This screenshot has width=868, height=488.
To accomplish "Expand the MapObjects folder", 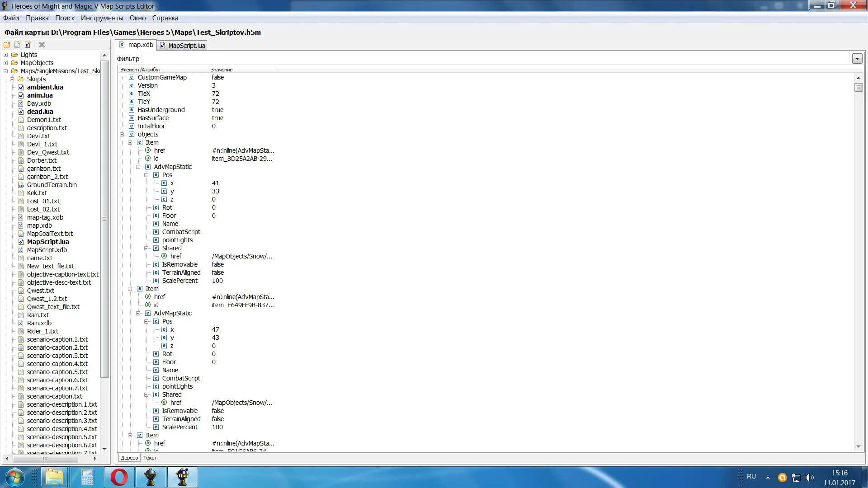I will click(6, 63).
